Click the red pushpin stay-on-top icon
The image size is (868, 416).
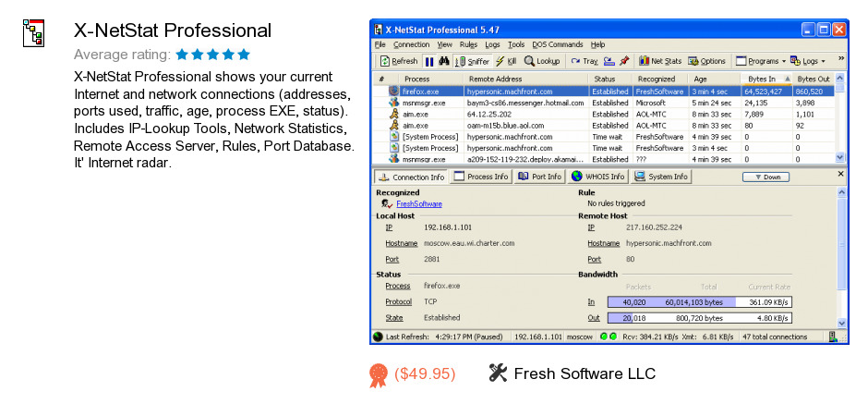coord(624,61)
